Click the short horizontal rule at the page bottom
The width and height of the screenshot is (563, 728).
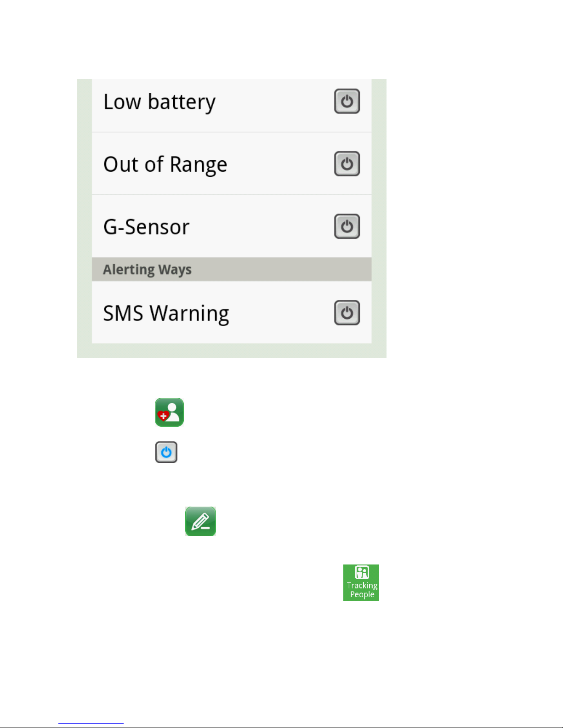coord(91,723)
